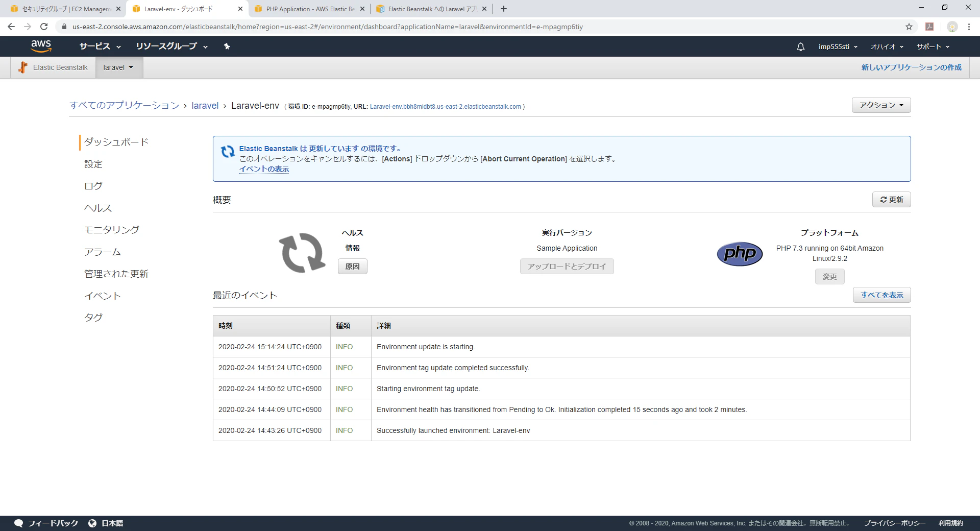The image size is (980, 531).
Task: Click the Elastic Beanstalk logo icon
Action: (22, 67)
